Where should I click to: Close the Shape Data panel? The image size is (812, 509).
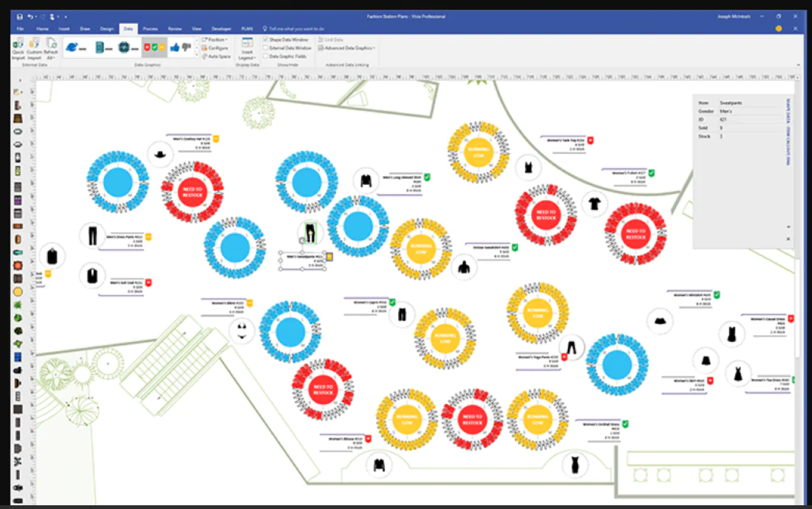(788, 238)
